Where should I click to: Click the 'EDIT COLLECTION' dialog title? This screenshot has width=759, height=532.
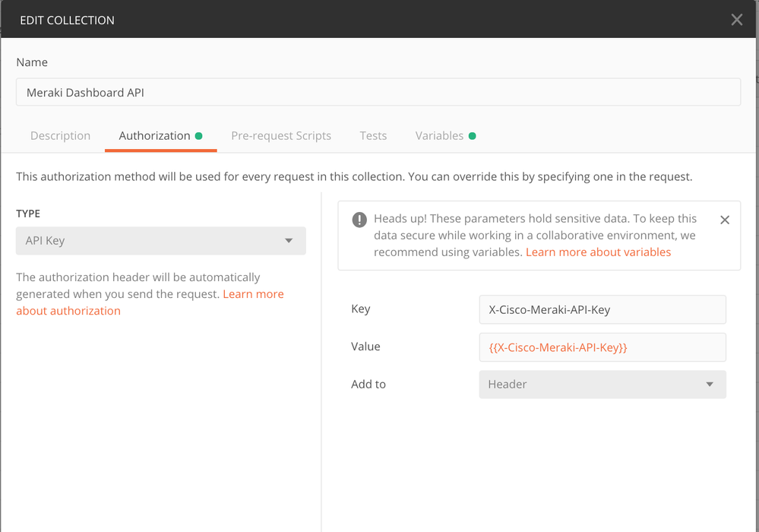68,21
